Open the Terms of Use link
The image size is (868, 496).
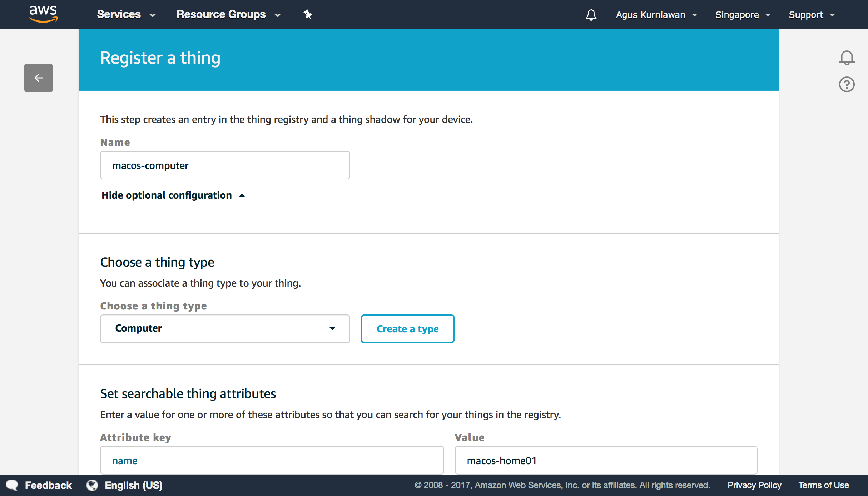tap(824, 485)
